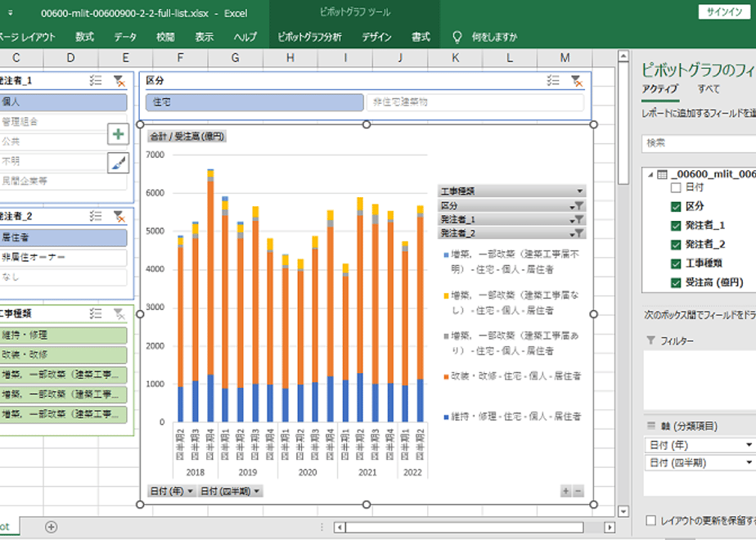Click the サインイン button
This screenshot has height=540, width=756.
(724, 12)
